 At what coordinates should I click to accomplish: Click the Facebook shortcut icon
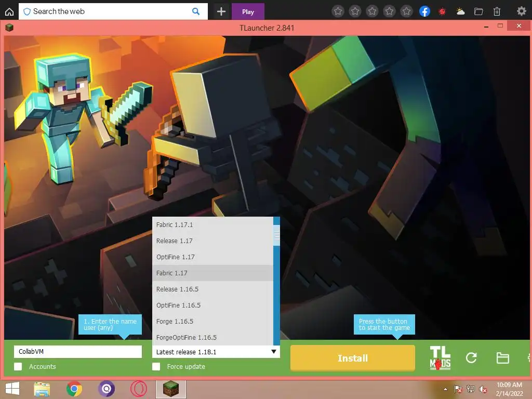pyautogui.click(x=424, y=11)
